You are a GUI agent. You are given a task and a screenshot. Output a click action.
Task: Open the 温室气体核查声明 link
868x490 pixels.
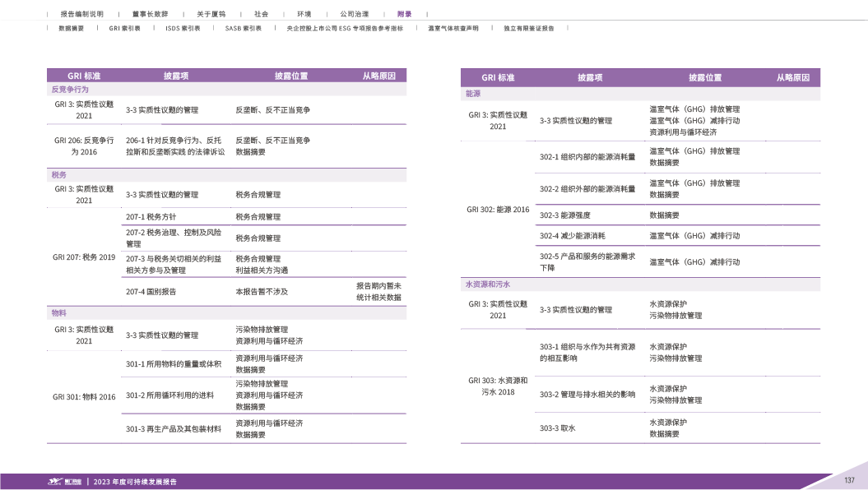(x=453, y=28)
